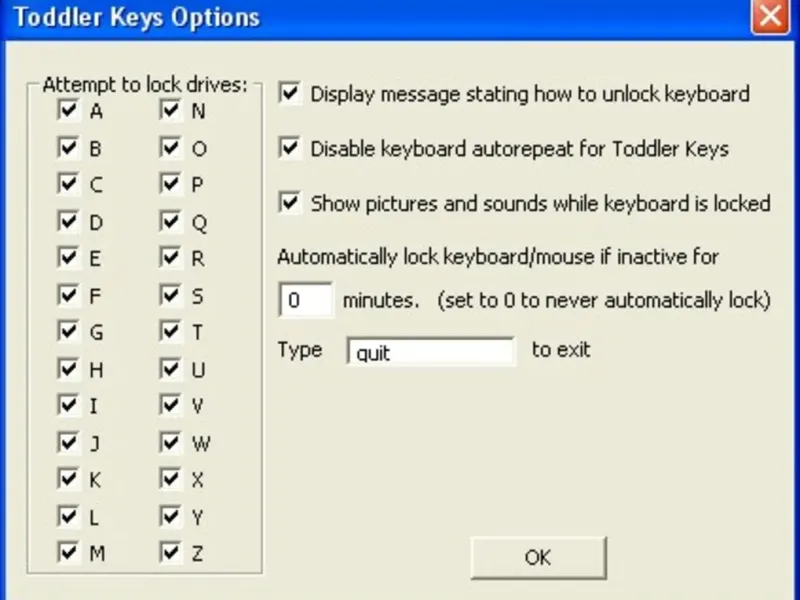Click the inactive minutes input field
Image resolution: width=800 pixels, height=600 pixels.
tap(306, 300)
